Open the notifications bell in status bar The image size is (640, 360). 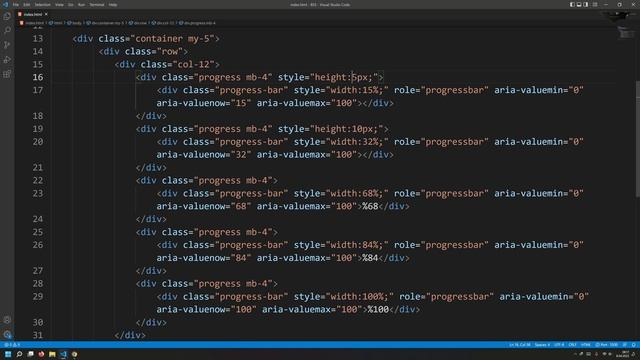tap(633, 345)
